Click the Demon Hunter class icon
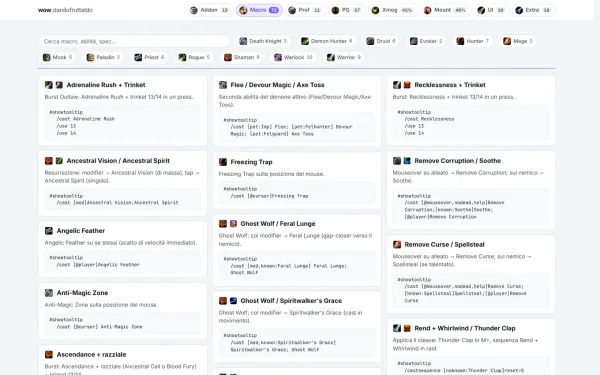 [x=305, y=41]
